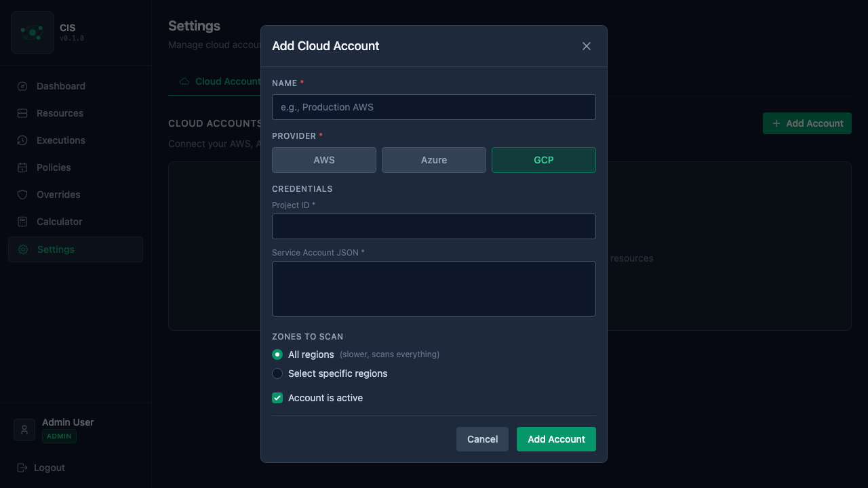Focus the Project ID field
Viewport: 868px width, 488px height.
(434, 226)
